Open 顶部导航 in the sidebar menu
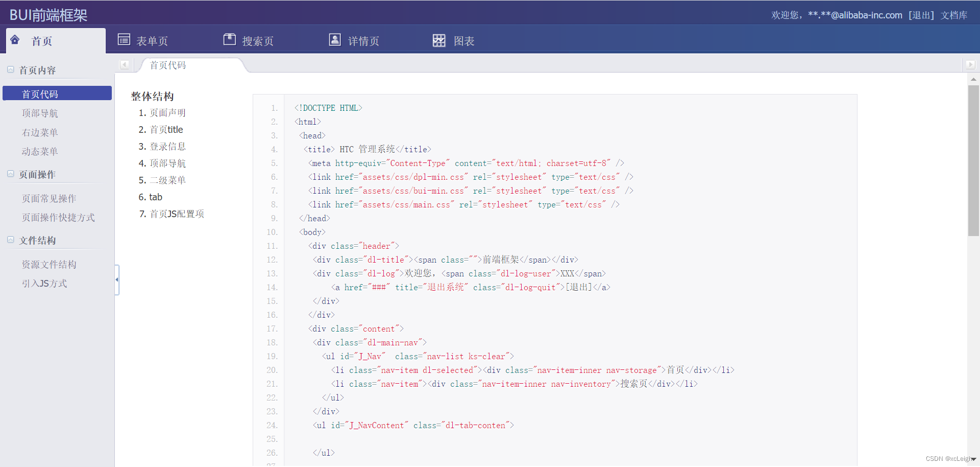This screenshot has height=467, width=980. 40,113
